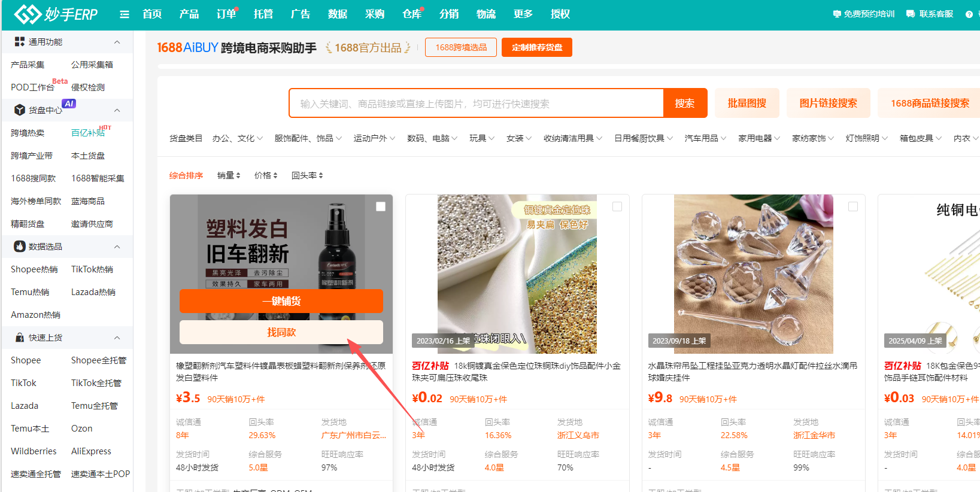Click the 价格 sort arrows
The image size is (980, 492).
pyautogui.click(x=275, y=175)
